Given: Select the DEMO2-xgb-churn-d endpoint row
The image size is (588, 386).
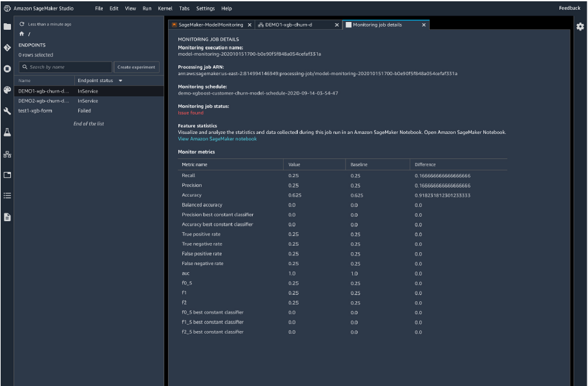Looking at the screenshot, I should point(45,100).
